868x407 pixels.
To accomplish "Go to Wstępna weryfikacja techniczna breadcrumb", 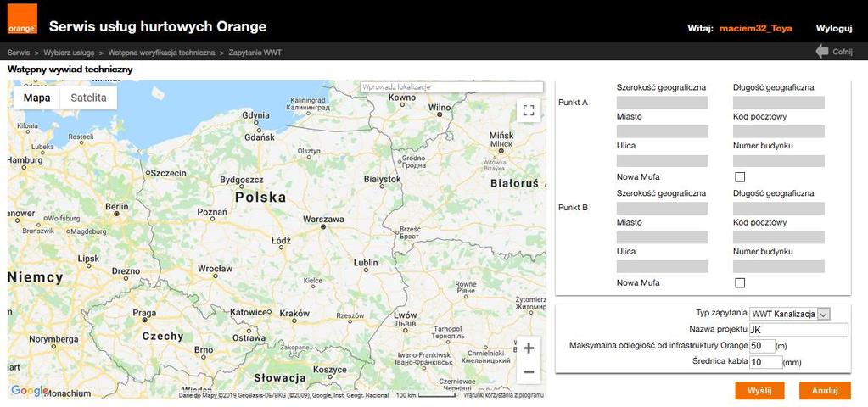I will click(162, 53).
